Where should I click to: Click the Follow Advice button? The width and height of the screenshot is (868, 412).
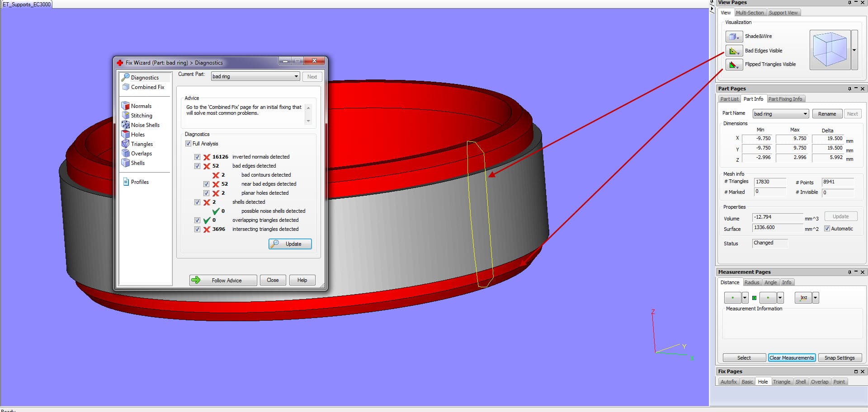click(223, 280)
